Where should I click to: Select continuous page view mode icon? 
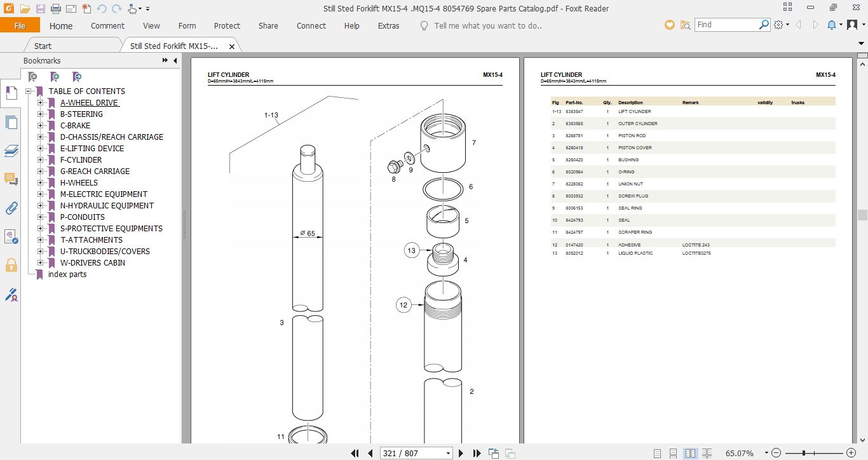click(674, 453)
